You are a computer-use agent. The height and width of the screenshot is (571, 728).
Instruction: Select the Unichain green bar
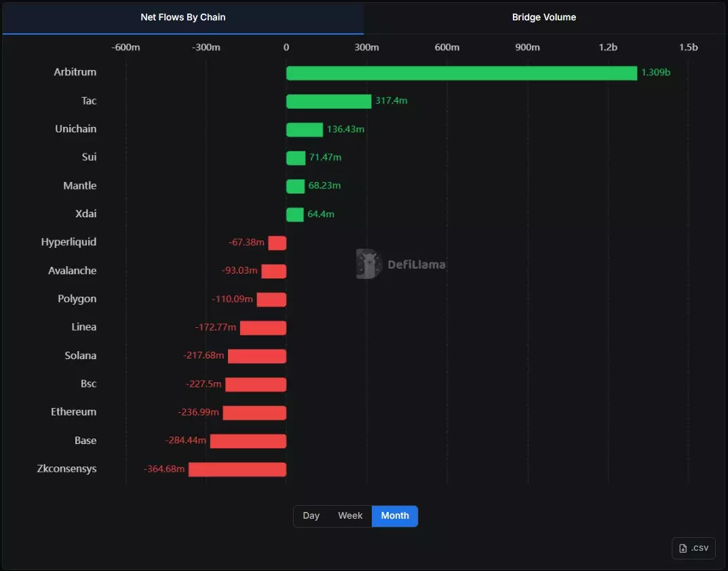[305, 130]
